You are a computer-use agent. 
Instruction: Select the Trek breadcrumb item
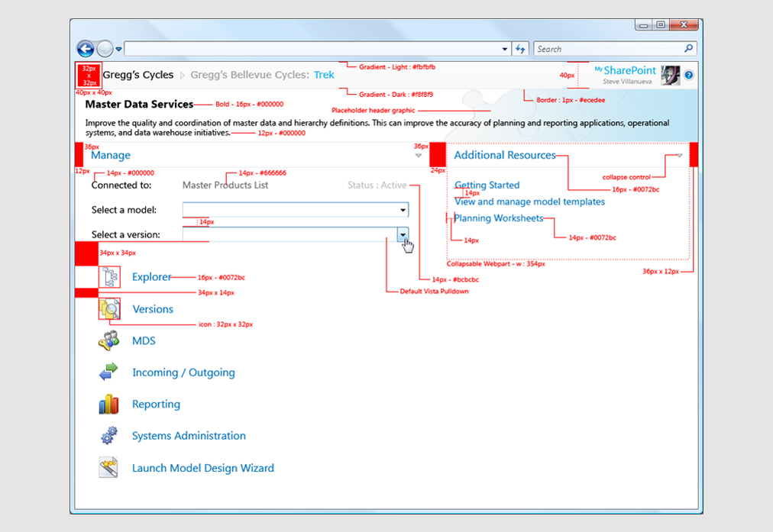pyautogui.click(x=324, y=75)
